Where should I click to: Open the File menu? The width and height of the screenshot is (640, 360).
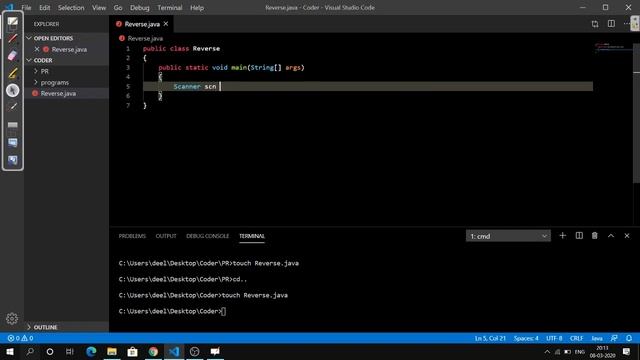[x=26, y=7]
